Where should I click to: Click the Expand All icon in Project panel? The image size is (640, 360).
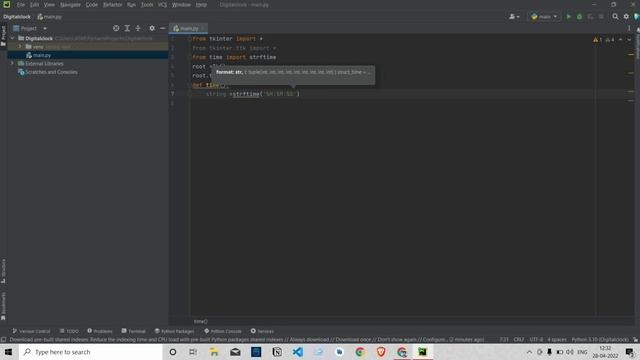pyautogui.click(x=127, y=28)
